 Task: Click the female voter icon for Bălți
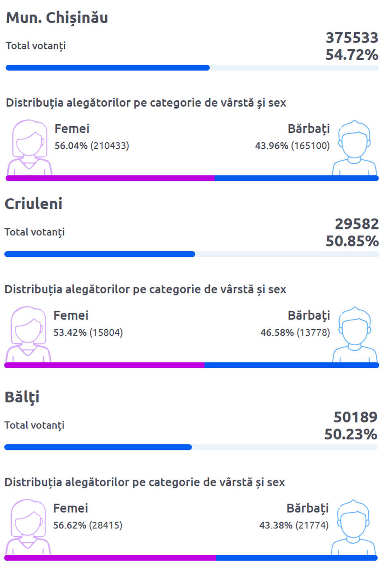tap(28, 526)
